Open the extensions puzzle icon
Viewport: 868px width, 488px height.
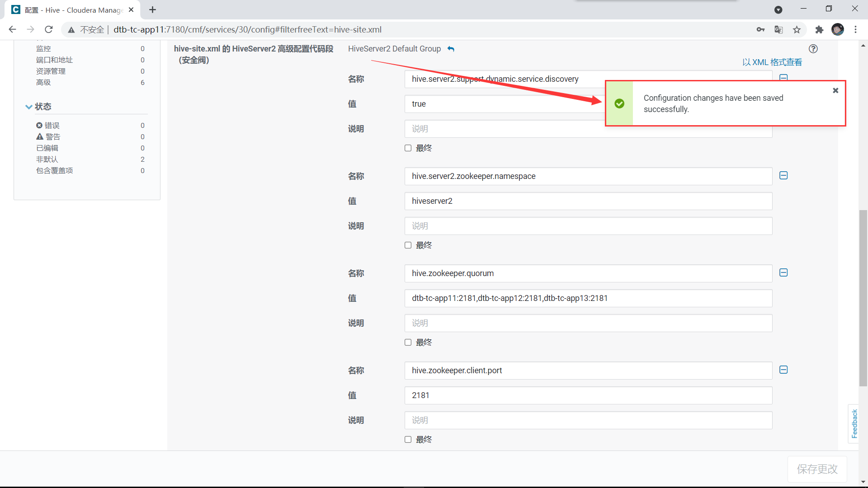click(819, 29)
